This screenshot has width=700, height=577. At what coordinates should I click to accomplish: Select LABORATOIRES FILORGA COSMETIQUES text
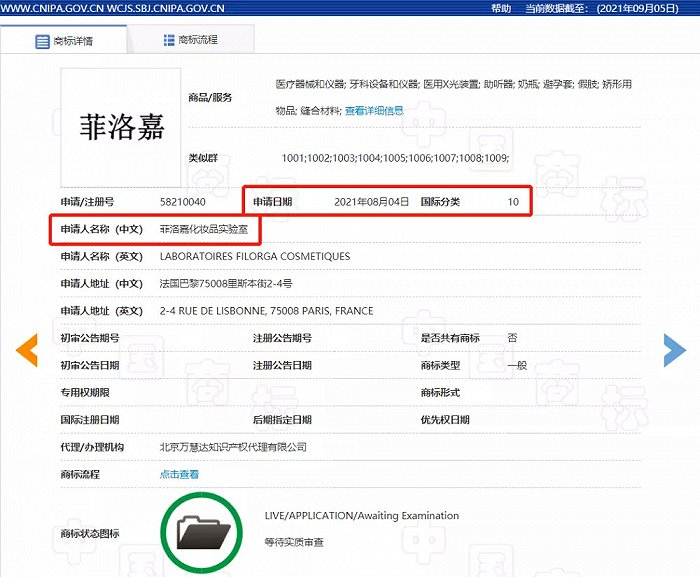point(255,256)
